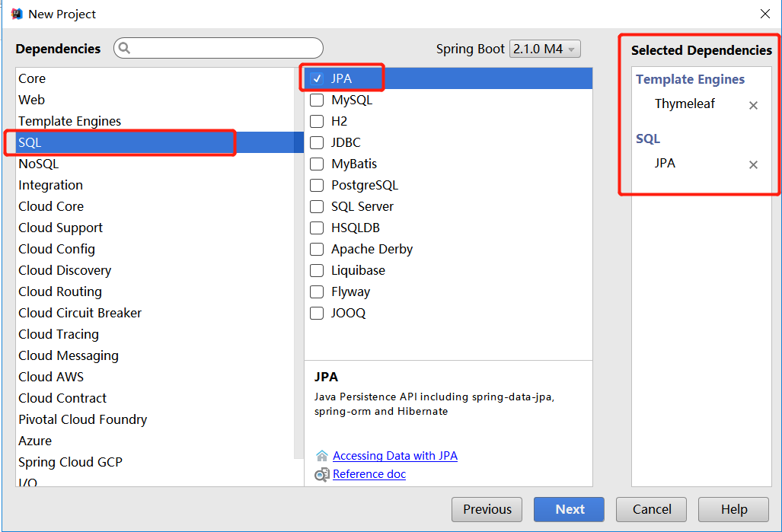The height and width of the screenshot is (532, 782).
Task: Remove JPA from selected dependencies
Action: pos(753,165)
